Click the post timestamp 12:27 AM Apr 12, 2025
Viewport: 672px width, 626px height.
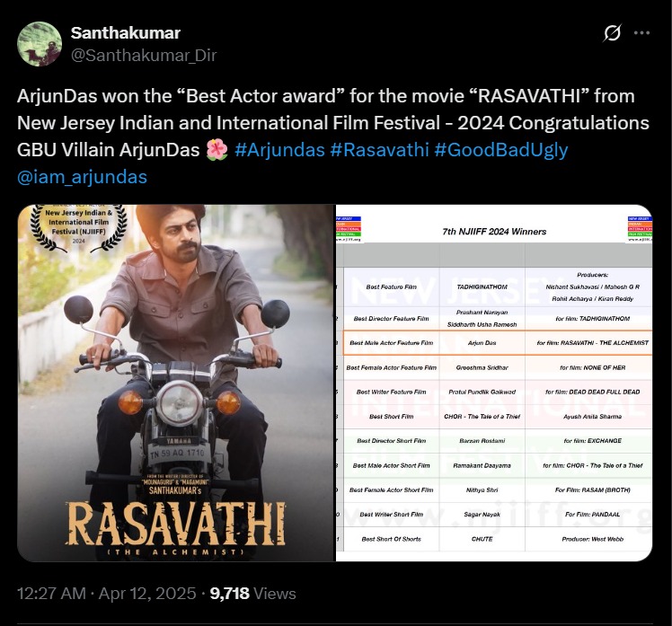[107, 594]
